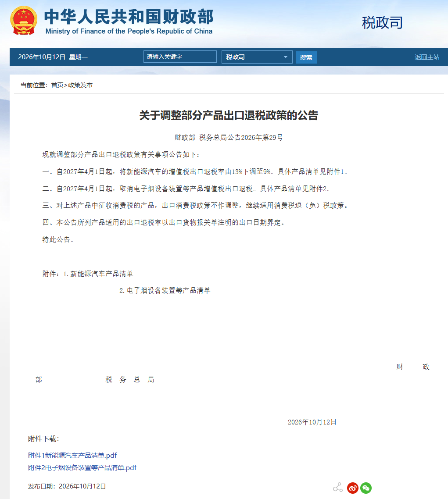Click 财政部 税务总局公告2026年第29号 line
448x499 pixels.
229,138
